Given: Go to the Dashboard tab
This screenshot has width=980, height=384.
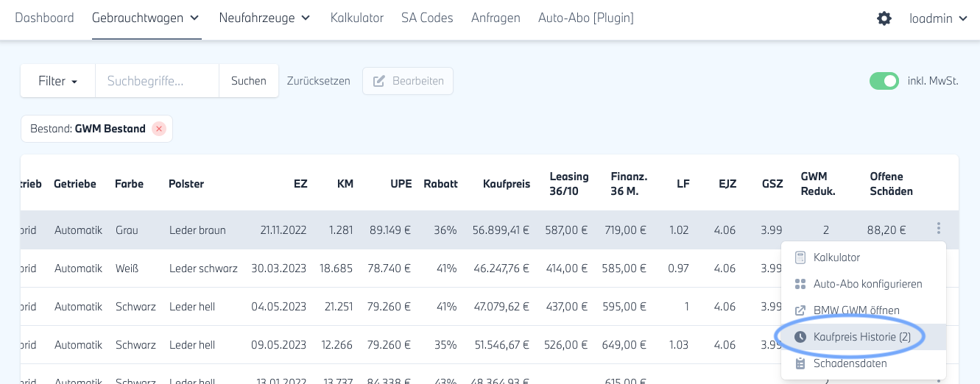Looking at the screenshot, I should pyautogui.click(x=44, y=18).
